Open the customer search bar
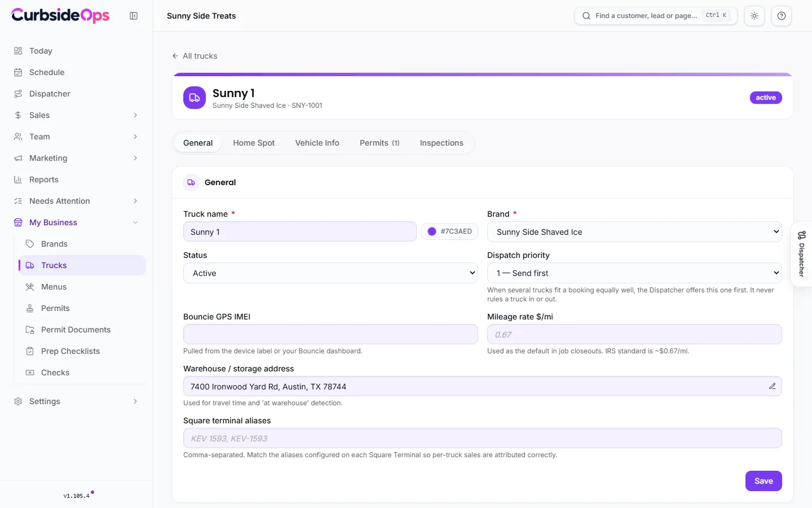Screen dimensions: 812x508 point(656,16)
